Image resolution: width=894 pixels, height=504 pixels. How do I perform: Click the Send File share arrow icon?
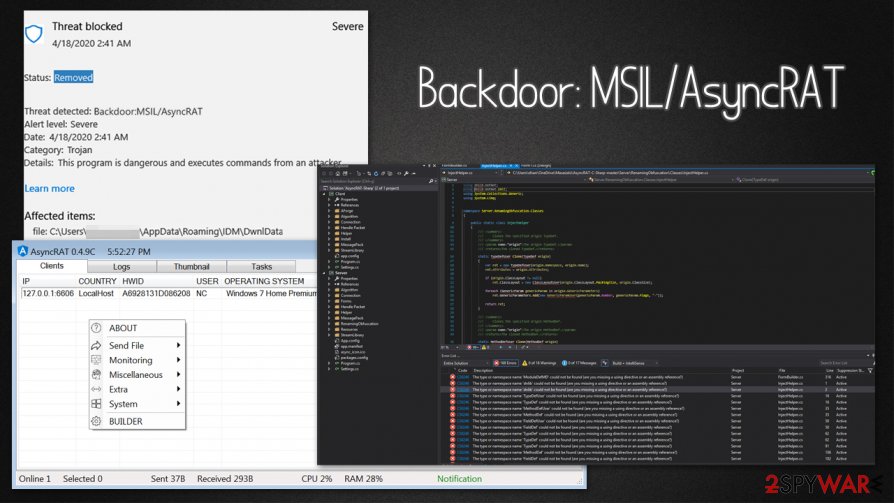[96, 346]
